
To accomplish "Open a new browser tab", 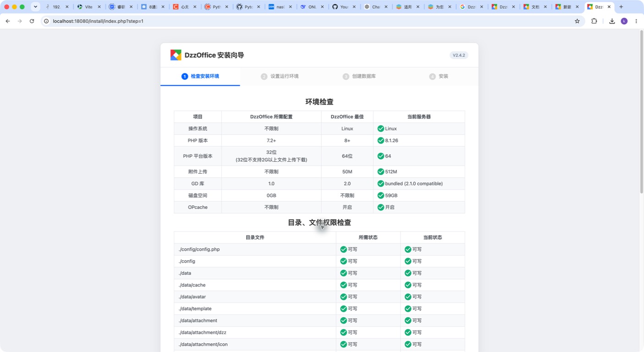I will click(621, 7).
